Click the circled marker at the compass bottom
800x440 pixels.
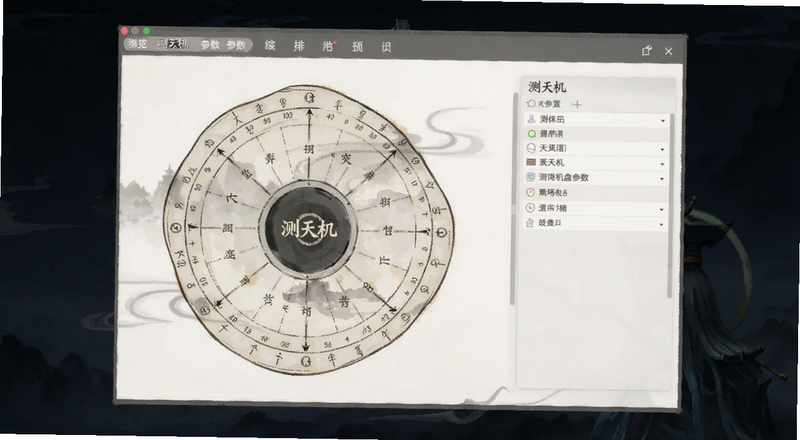pos(306,361)
